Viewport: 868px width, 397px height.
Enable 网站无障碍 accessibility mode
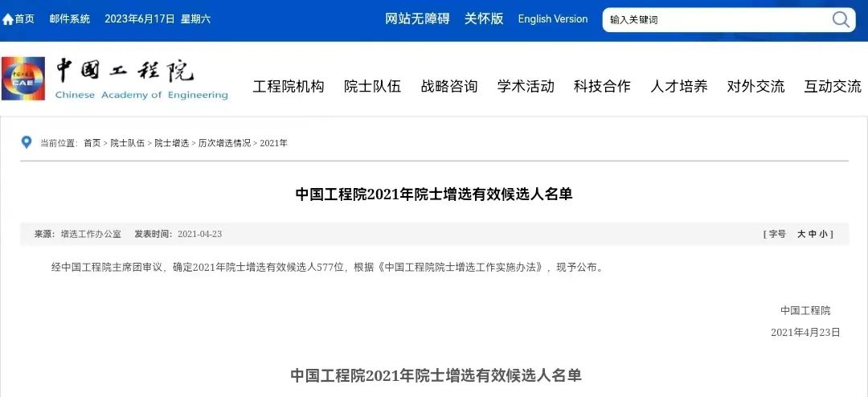click(417, 18)
